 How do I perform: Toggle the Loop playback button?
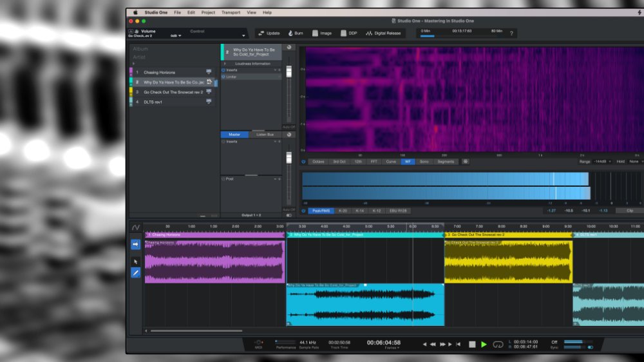coord(498,345)
